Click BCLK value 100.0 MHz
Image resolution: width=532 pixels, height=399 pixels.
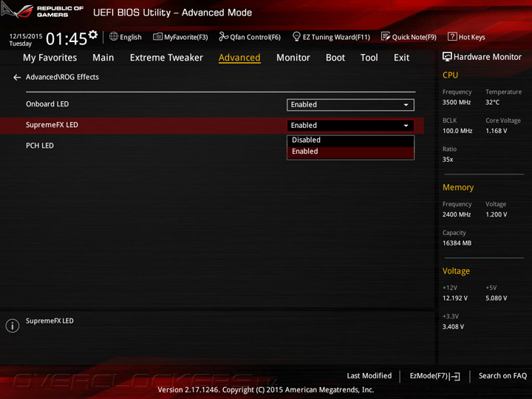click(457, 131)
